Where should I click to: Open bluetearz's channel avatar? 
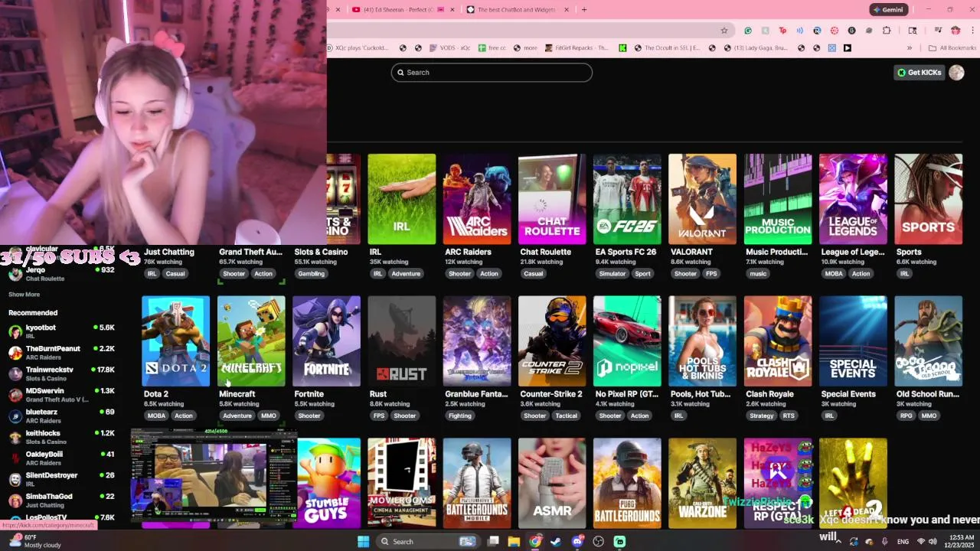click(x=15, y=416)
